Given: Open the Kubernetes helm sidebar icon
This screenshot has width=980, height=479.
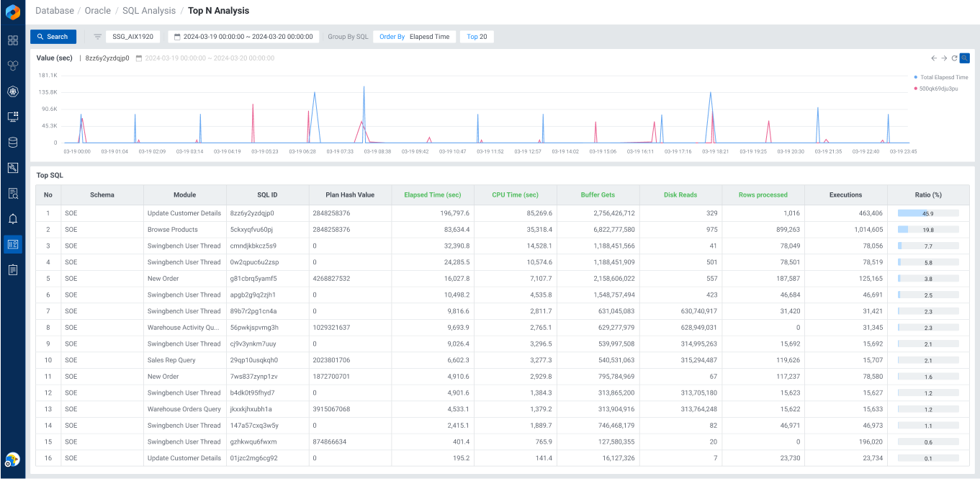Looking at the screenshot, I should point(13,91).
